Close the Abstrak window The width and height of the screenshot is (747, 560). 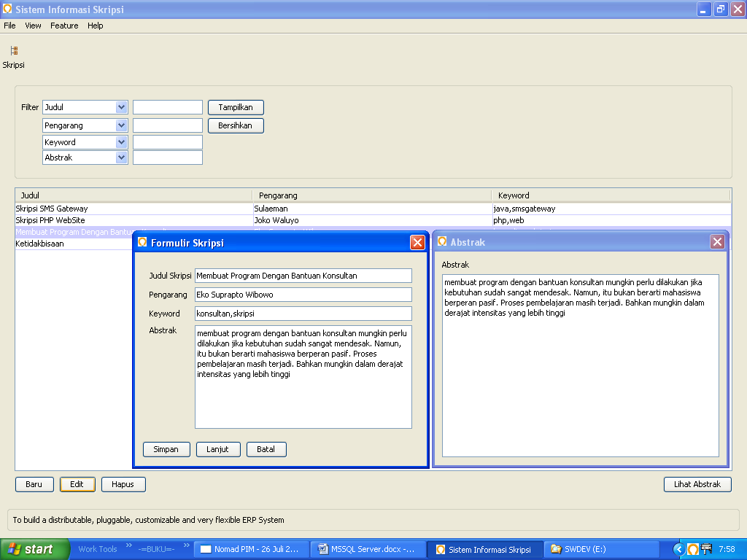pos(718,242)
